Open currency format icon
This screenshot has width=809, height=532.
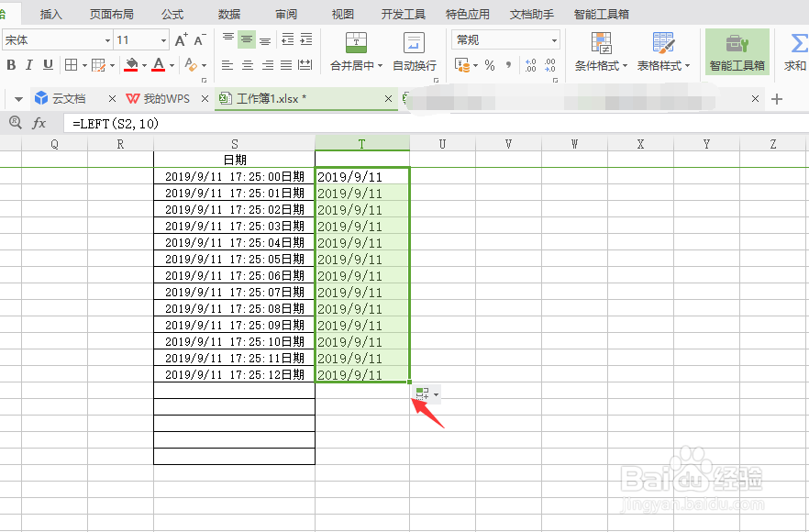(461, 65)
